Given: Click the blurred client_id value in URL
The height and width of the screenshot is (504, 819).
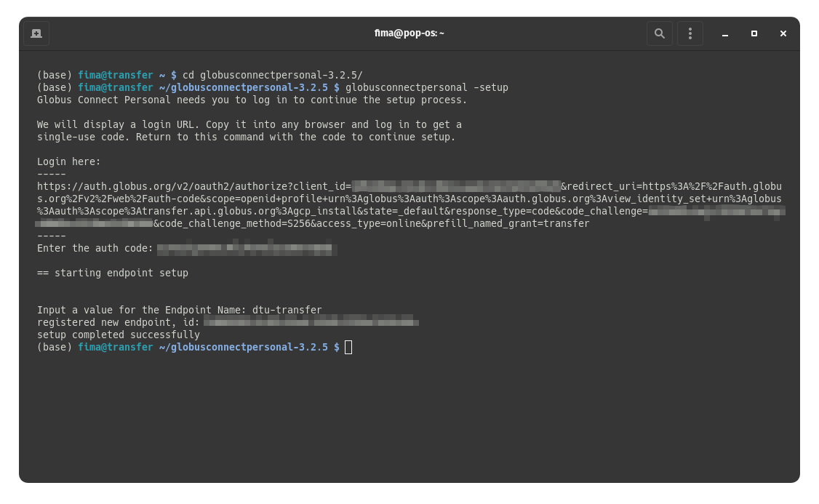Looking at the screenshot, I should [456, 186].
